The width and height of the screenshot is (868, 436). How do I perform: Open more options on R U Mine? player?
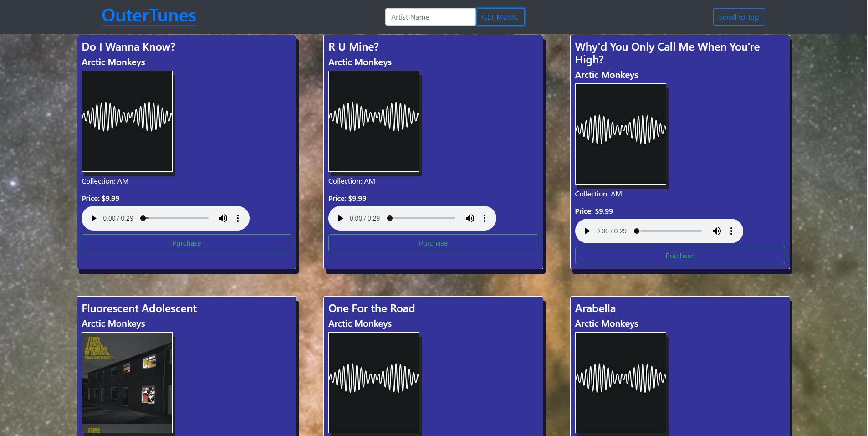[485, 218]
